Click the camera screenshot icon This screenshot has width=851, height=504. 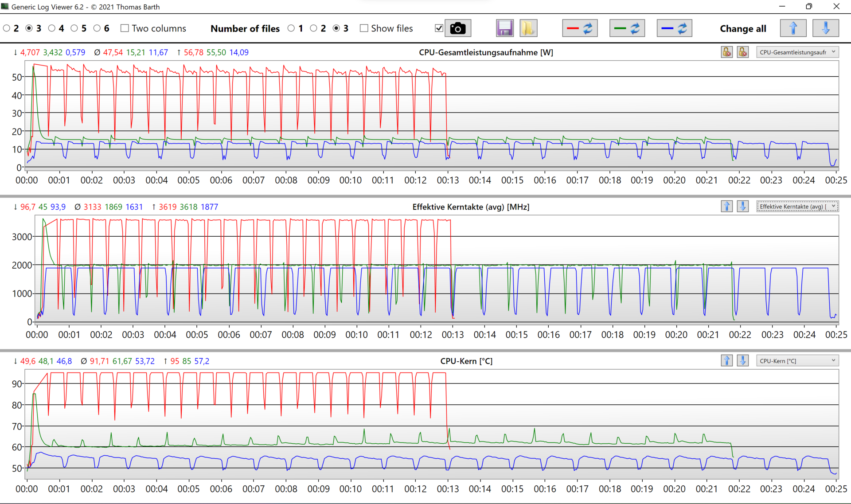(x=457, y=28)
